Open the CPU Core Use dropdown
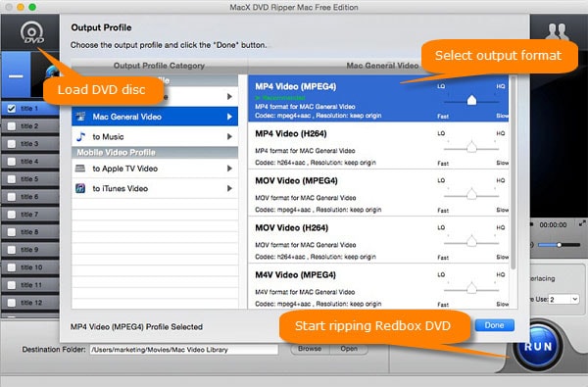Screen dimensions: 588x387 pyautogui.click(x=564, y=299)
